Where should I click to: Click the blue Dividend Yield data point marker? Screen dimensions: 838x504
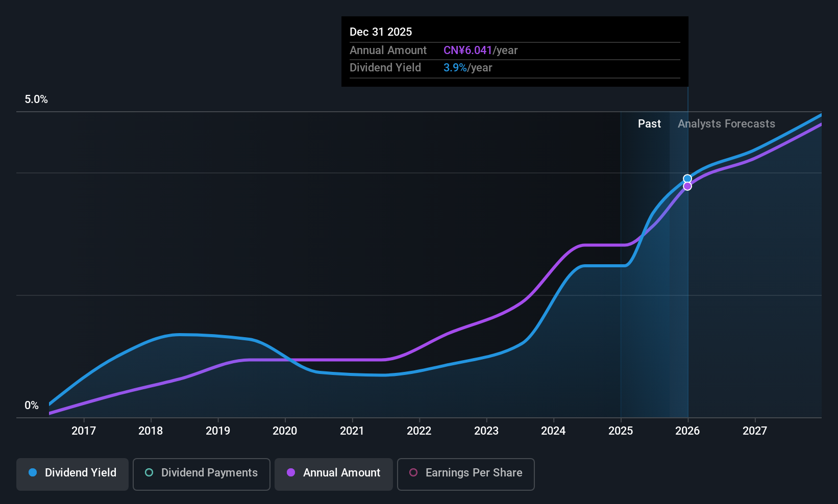(687, 179)
